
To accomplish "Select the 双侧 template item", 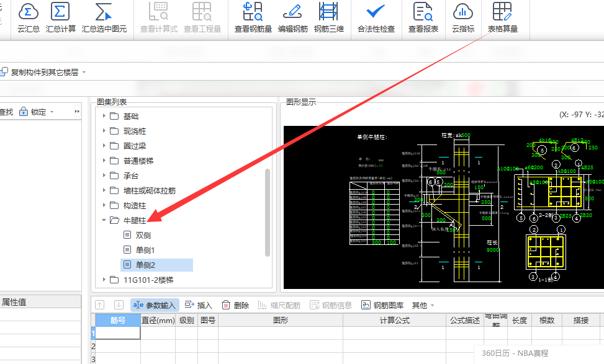I will pyautogui.click(x=143, y=235).
